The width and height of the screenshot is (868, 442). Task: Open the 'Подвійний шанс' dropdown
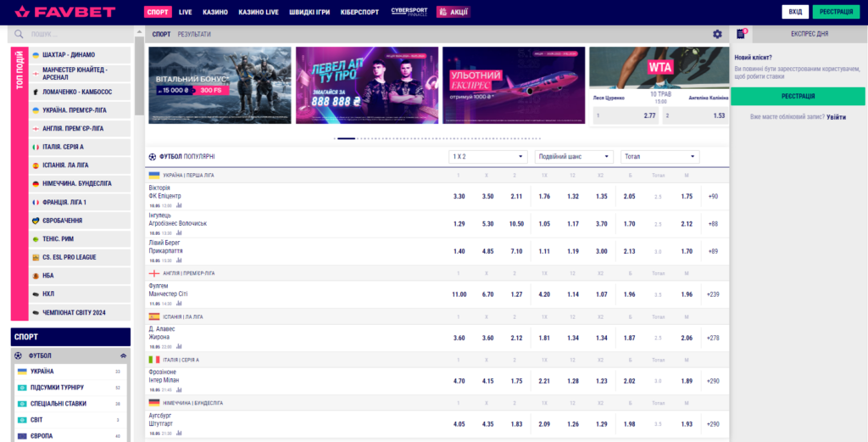(574, 157)
